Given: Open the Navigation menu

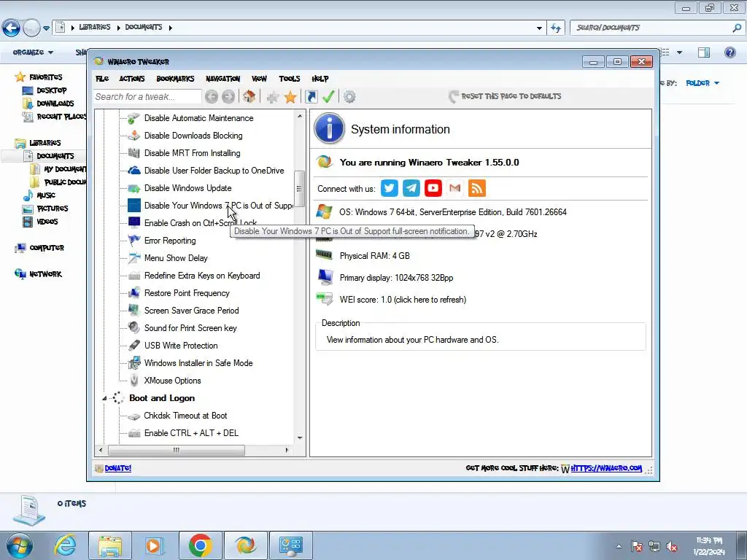Looking at the screenshot, I should [222, 79].
